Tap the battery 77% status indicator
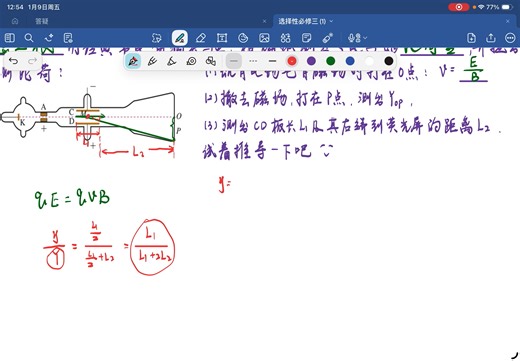The image size is (520, 361). [499, 7]
